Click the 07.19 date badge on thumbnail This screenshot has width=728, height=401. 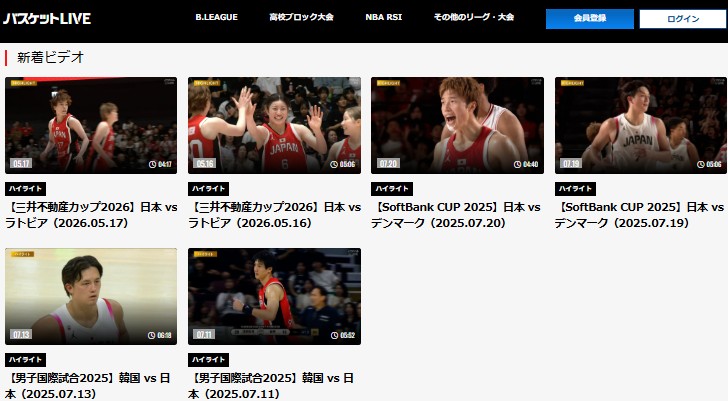[x=571, y=163]
